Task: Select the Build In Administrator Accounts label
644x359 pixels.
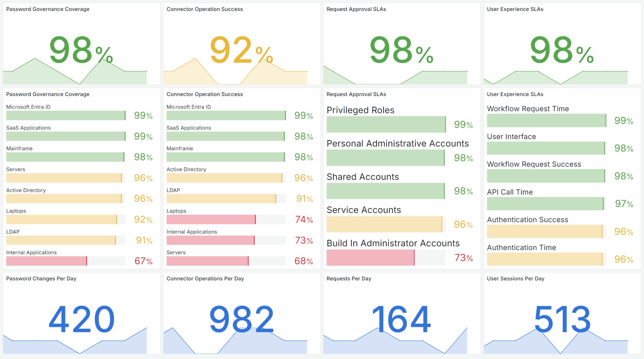Action: [393, 243]
